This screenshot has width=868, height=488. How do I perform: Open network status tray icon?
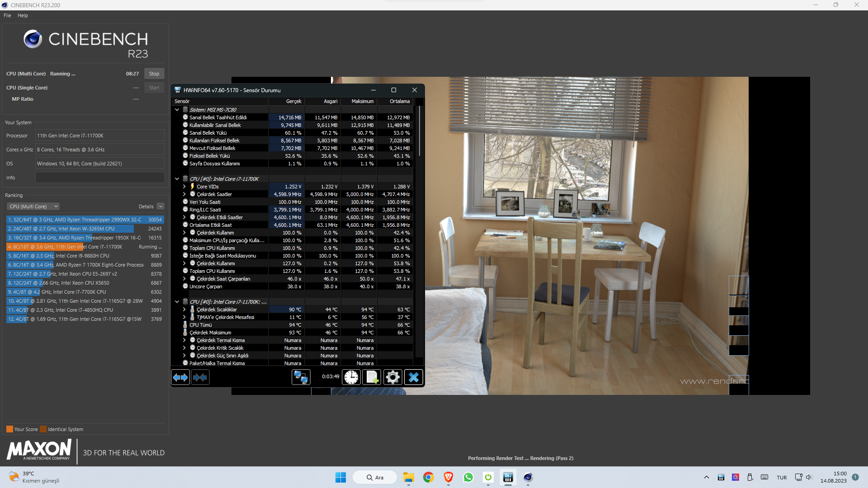(799, 478)
